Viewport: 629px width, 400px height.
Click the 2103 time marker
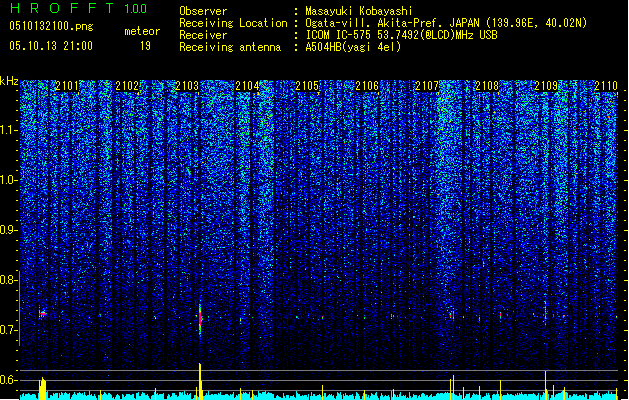click(187, 86)
